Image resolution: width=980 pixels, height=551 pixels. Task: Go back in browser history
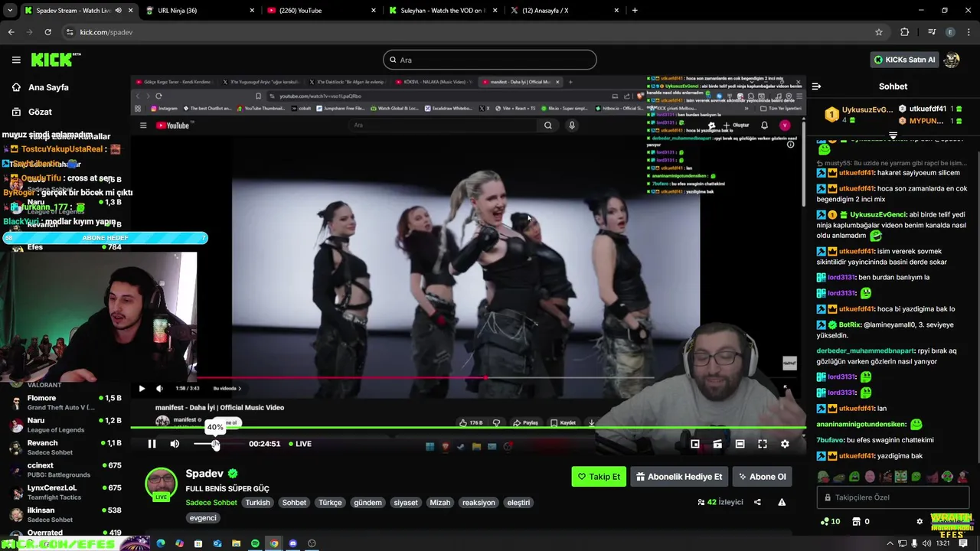pos(11,32)
